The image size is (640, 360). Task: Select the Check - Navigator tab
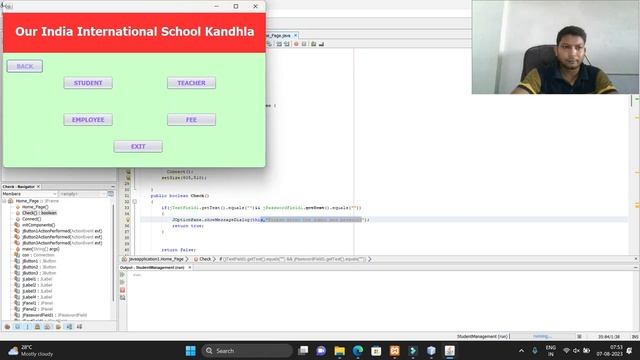coord(19,187)
